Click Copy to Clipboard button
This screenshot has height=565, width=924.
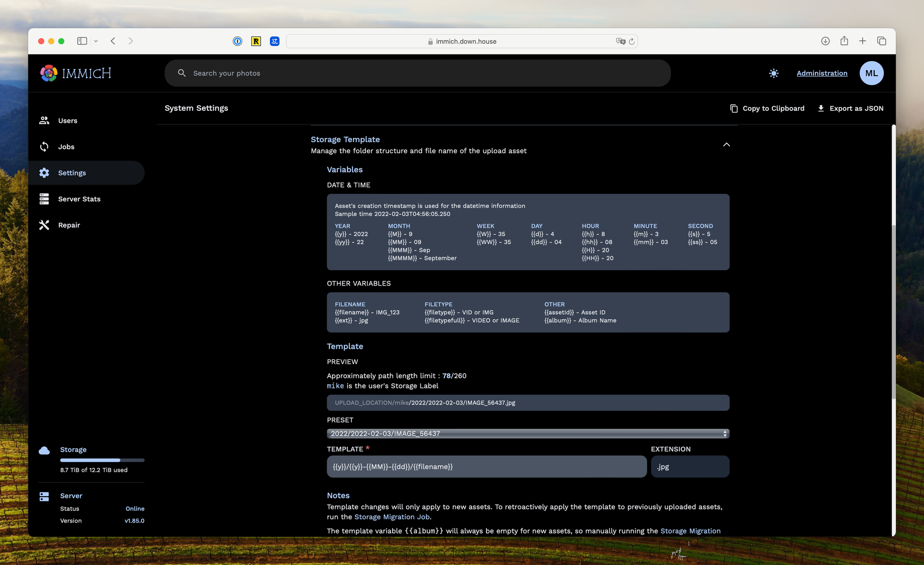click(x=766, y=108)
